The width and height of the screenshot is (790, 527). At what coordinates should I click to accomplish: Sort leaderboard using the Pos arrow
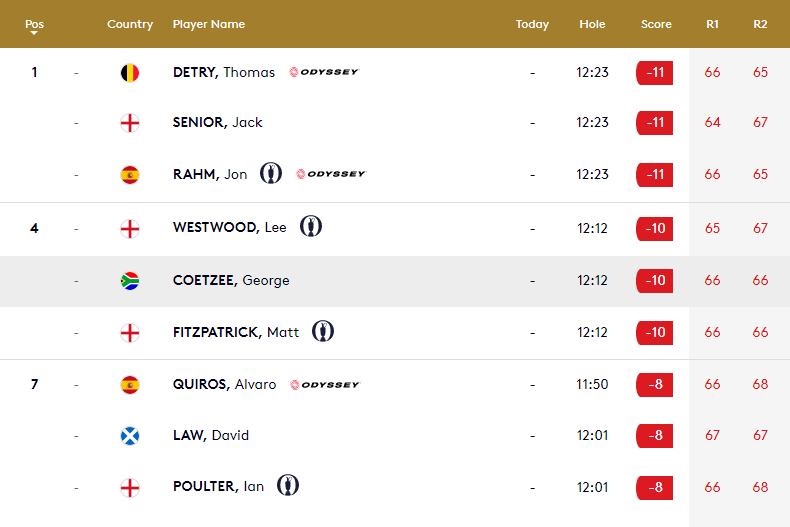tap(34, 34)
